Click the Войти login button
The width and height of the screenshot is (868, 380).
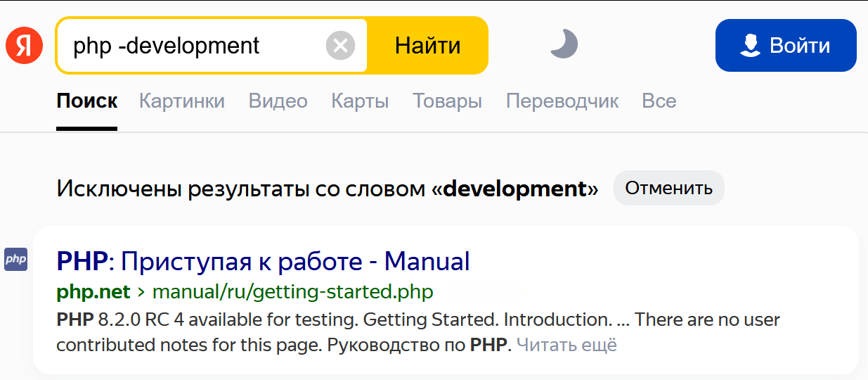click(786, 46)
